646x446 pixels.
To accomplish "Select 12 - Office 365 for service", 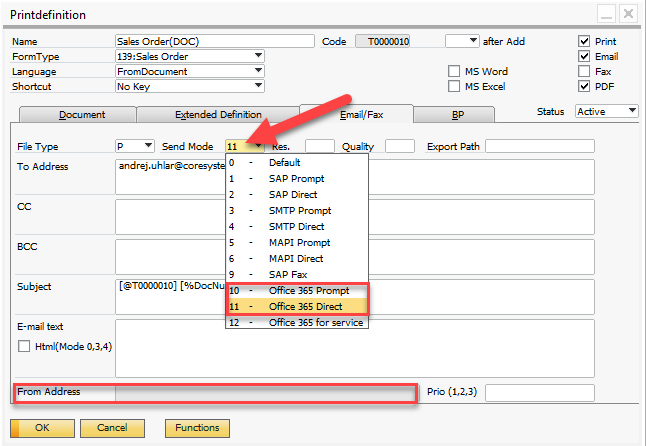I will point(297,322).
